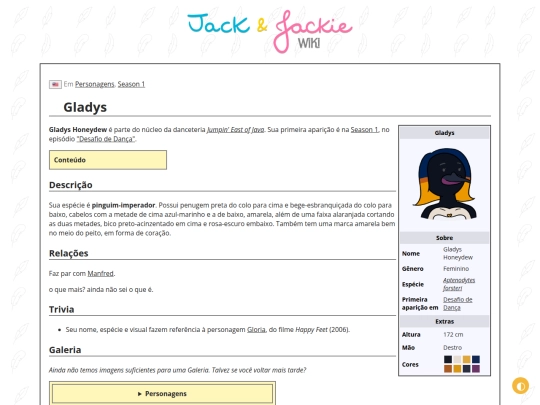The image size is (540, 405).
Task: Open the Personagens category link
Action: pyautogui.click(x=95, y=84)
